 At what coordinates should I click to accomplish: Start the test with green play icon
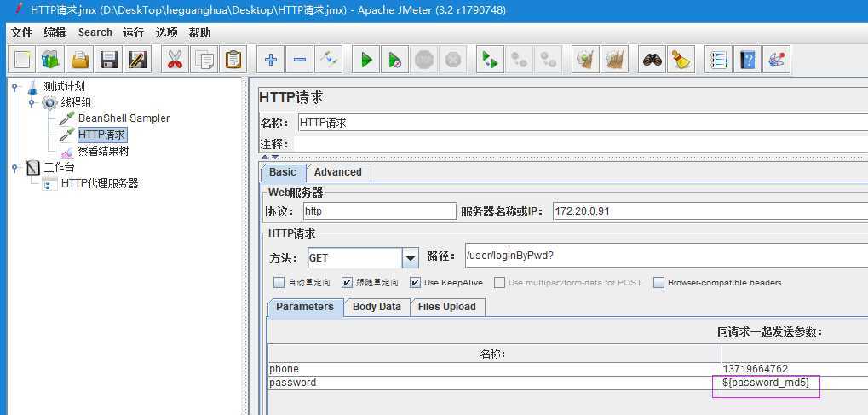(x=366, y=60)
